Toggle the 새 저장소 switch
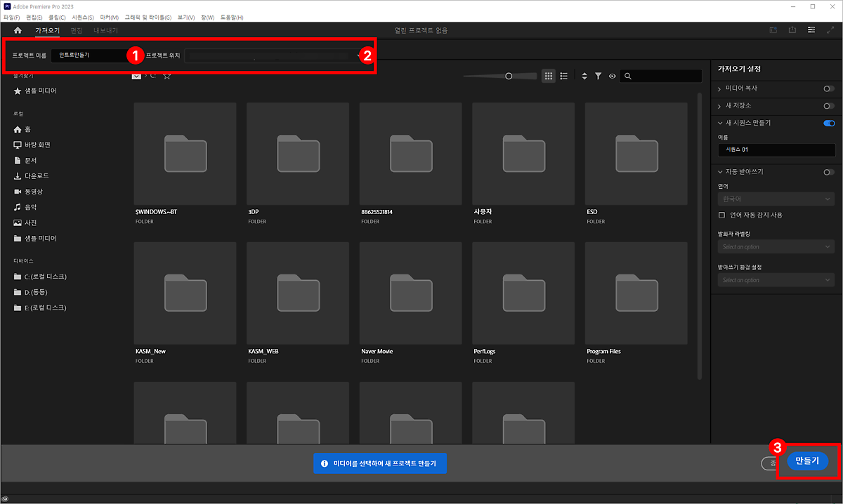 (x=829, y=106)
